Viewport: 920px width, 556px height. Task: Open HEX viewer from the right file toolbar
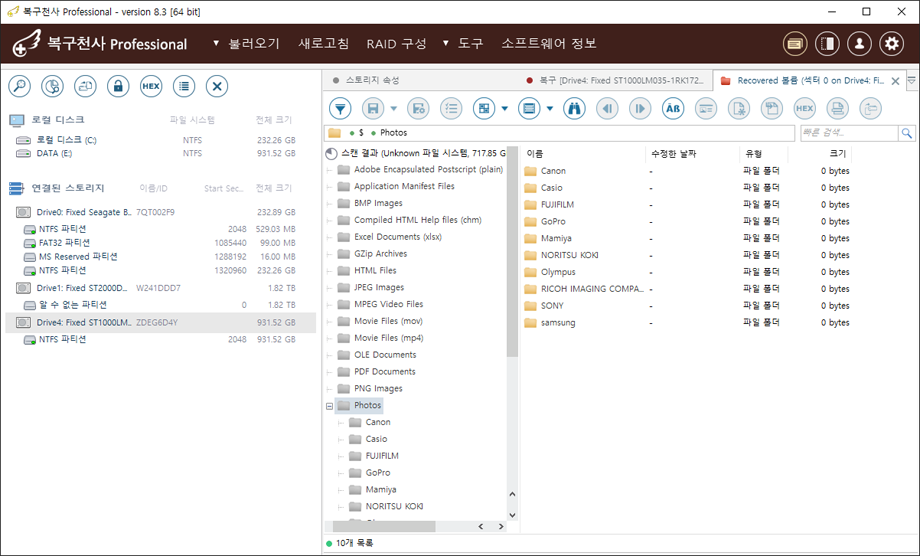[804, 109]
